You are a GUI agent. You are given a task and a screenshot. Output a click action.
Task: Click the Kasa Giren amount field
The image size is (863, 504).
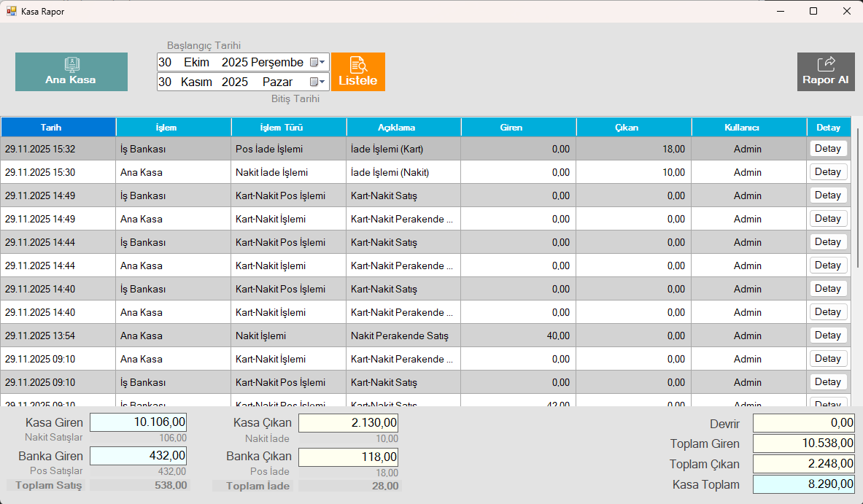click(138, 422)
